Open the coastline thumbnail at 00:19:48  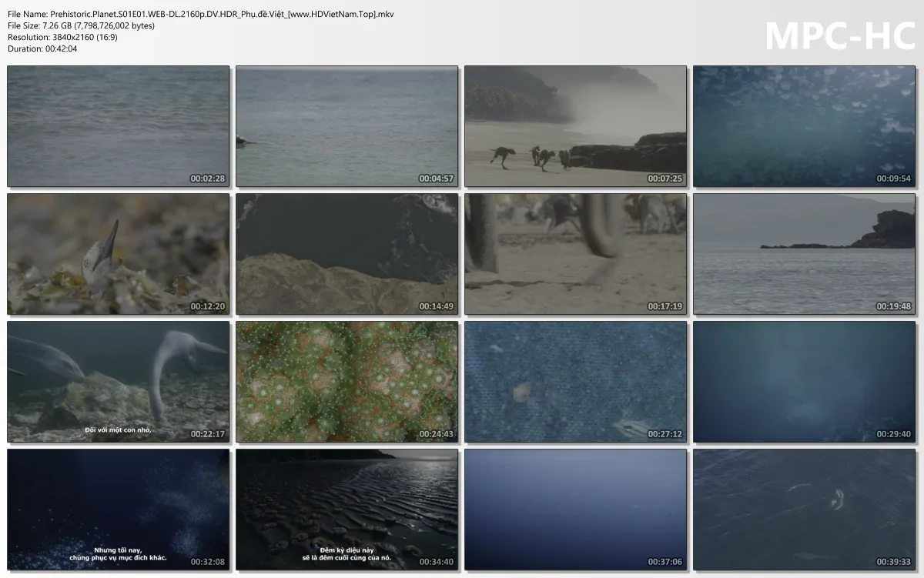pyautogui.click(x=803, y=254)
